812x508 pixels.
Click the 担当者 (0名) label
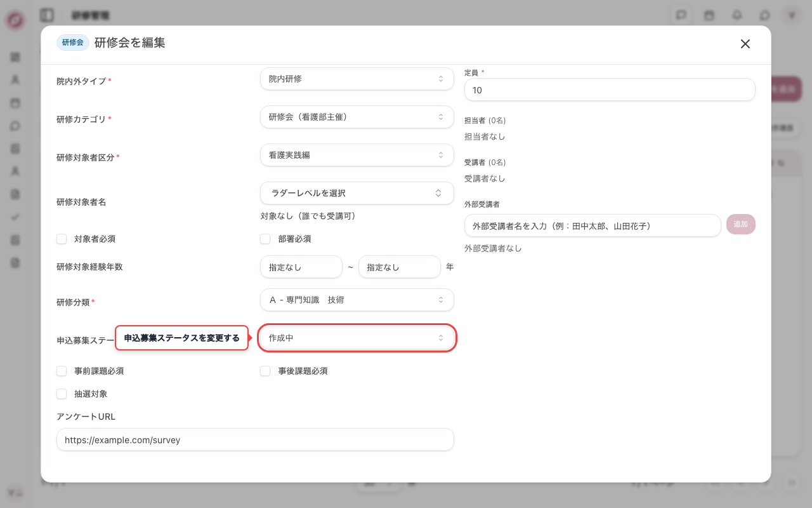[x=485, y=120]
